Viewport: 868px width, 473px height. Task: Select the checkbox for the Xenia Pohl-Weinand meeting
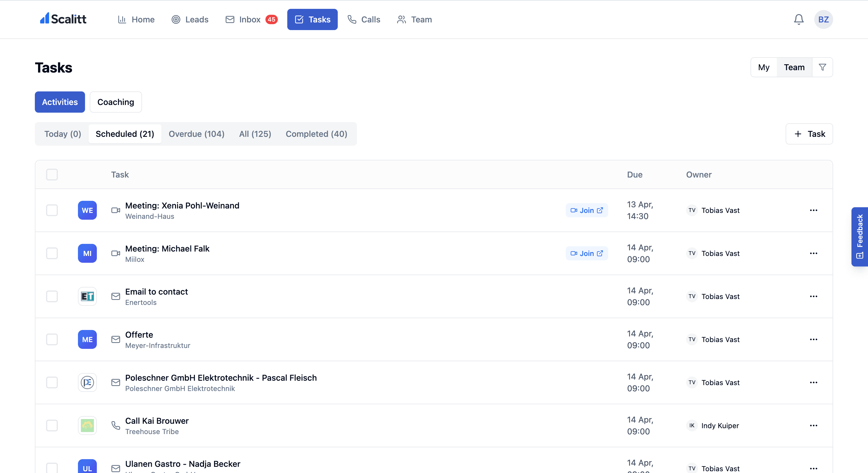pos(52,210)
